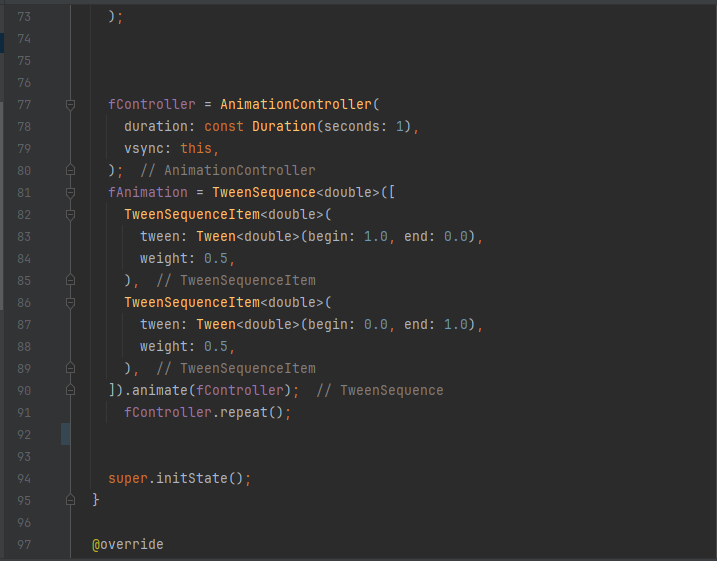
Task: Click begin value 0.0 on line 87
Action: pyautogui.click(x=375, y=325)
